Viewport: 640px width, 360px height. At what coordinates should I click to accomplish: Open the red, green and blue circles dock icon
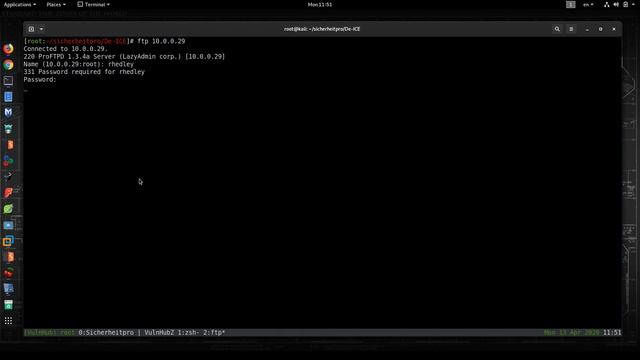(x=8, y=161)
